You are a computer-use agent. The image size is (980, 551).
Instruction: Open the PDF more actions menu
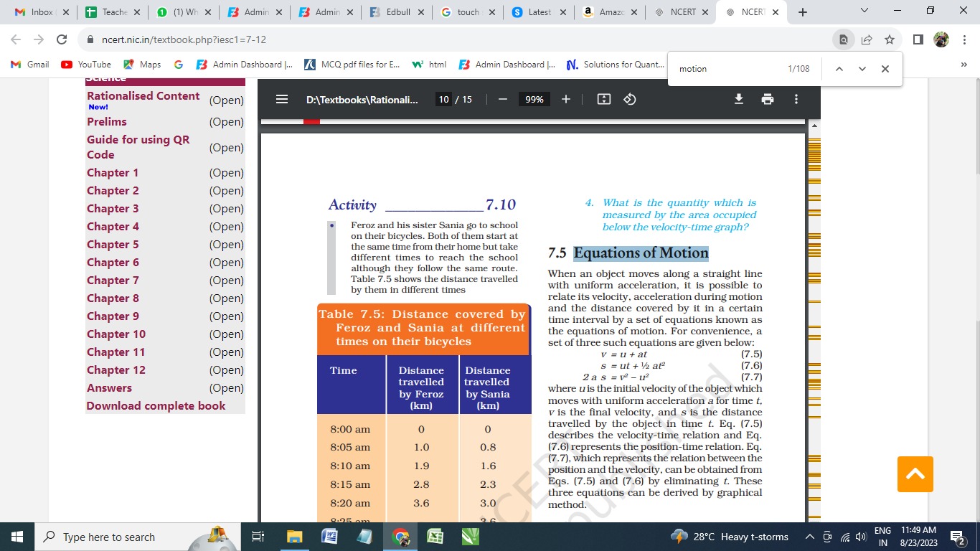(796, 99)
